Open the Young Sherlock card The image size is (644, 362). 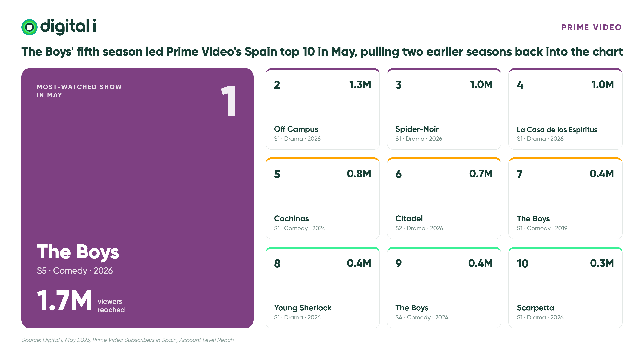click(323, 288)
